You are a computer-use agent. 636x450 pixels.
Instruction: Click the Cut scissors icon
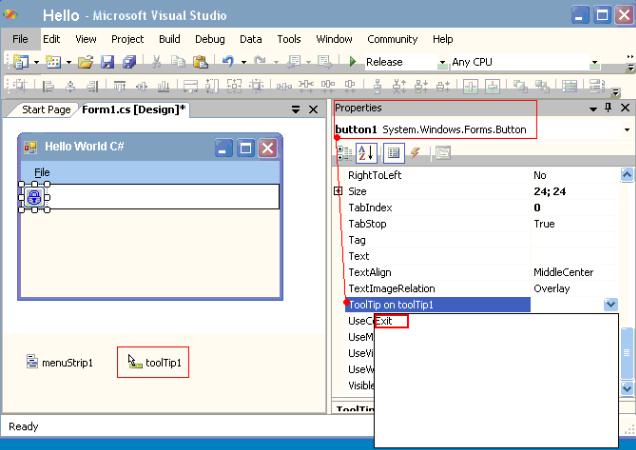tap(156, 62)
